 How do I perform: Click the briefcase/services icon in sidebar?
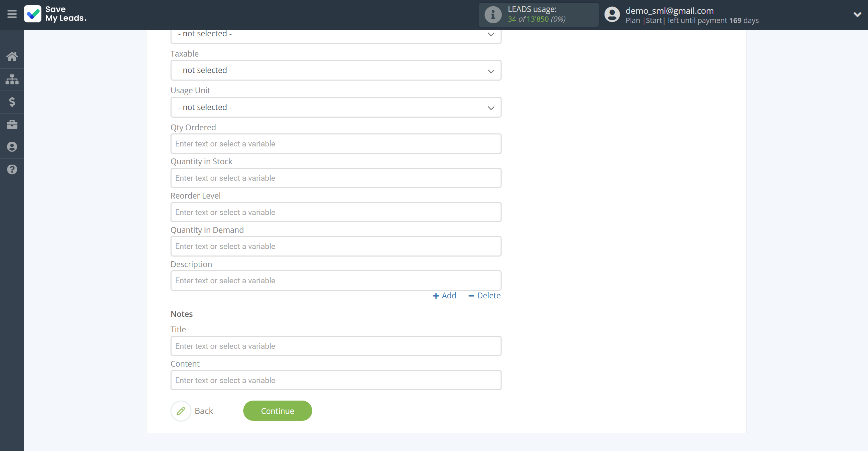(x=12, y=124)
